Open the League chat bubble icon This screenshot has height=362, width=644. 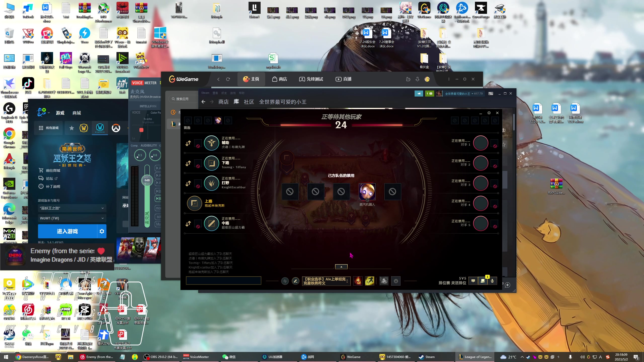(473, 281)
